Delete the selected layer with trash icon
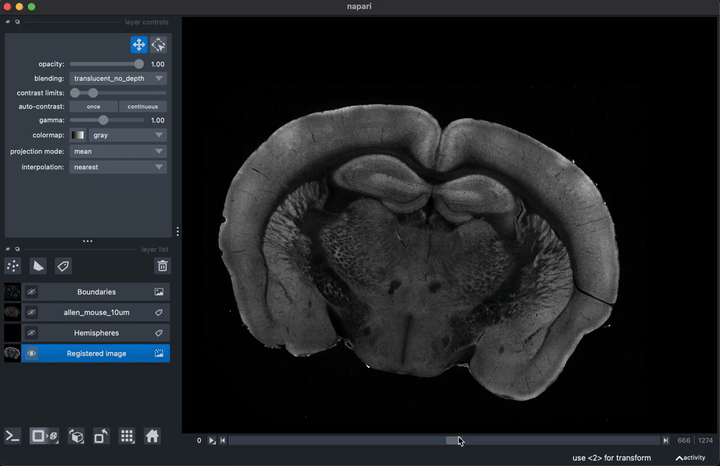Viewport: 720px width, 466px height. (162, 266)
